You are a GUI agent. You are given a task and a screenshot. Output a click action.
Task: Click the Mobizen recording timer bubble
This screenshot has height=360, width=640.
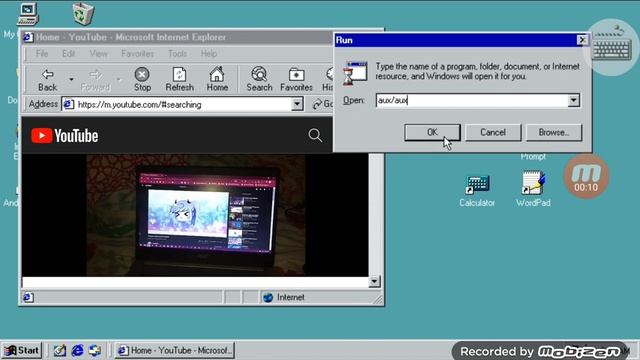(586, 176)
